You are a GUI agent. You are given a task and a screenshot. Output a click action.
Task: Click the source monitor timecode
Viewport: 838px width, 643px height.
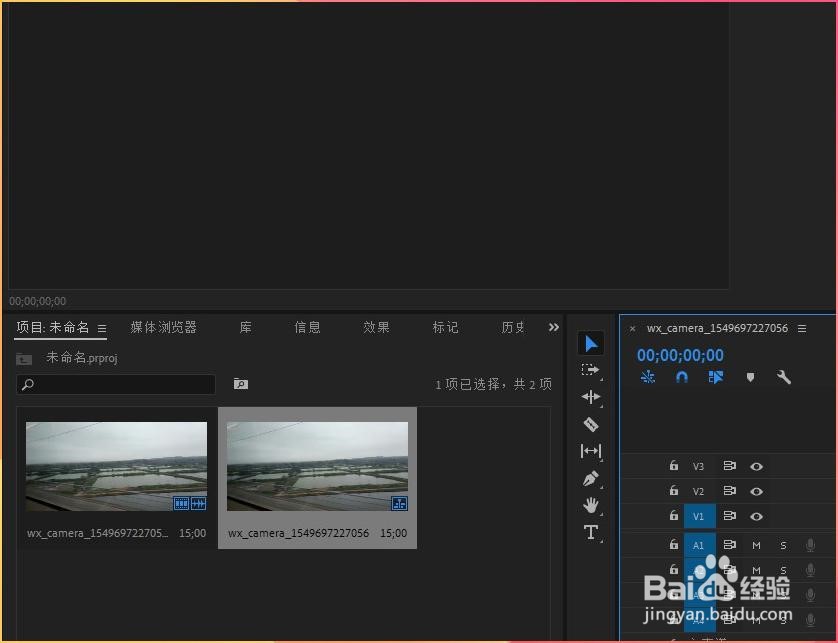[37, 301]
